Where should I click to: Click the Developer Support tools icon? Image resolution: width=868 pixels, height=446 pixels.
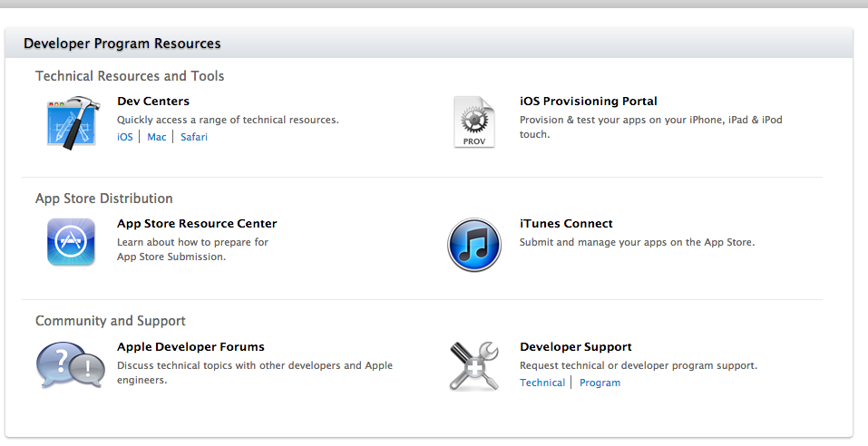click(474, 365)
